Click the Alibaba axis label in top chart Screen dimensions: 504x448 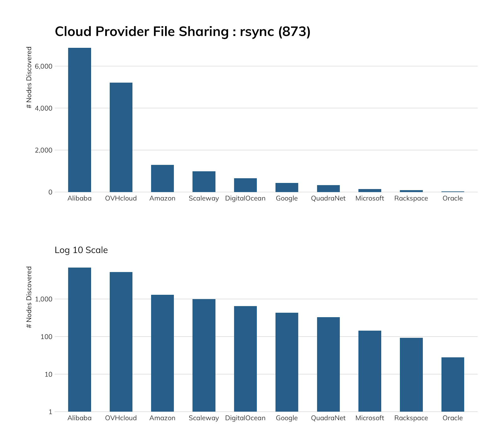click(x=79, y=198)
